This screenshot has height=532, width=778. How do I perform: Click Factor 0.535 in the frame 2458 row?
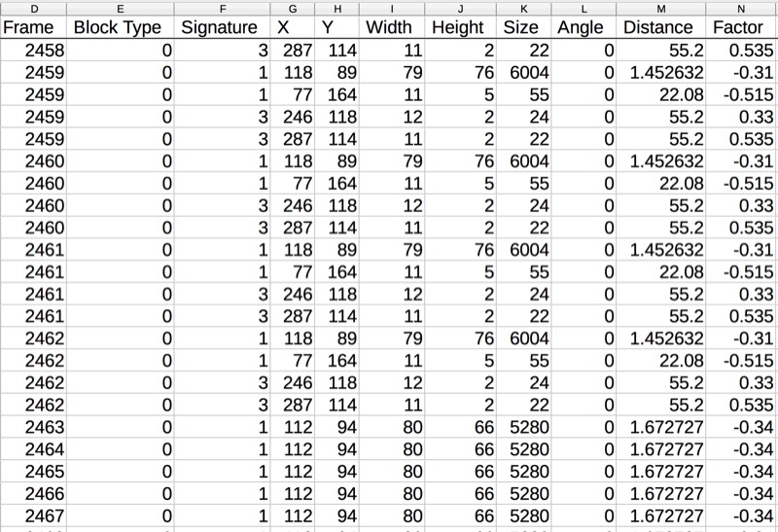pyautogui.click(x=741, y=51)
